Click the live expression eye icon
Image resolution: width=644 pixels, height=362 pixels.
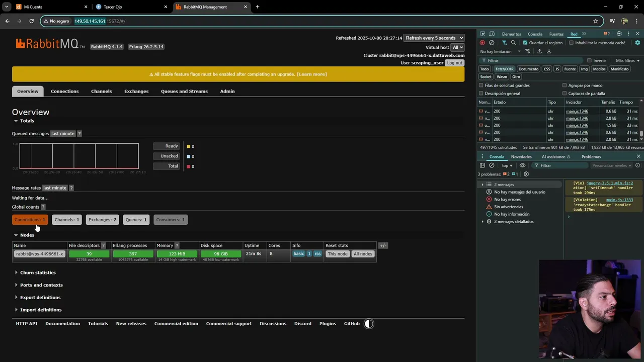[x=522, y=165]
